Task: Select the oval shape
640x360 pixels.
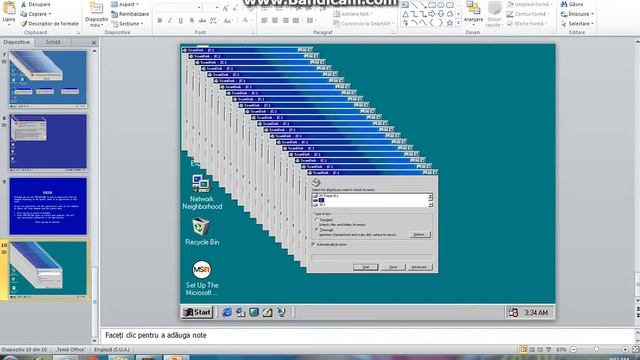Action: (441, 5)
